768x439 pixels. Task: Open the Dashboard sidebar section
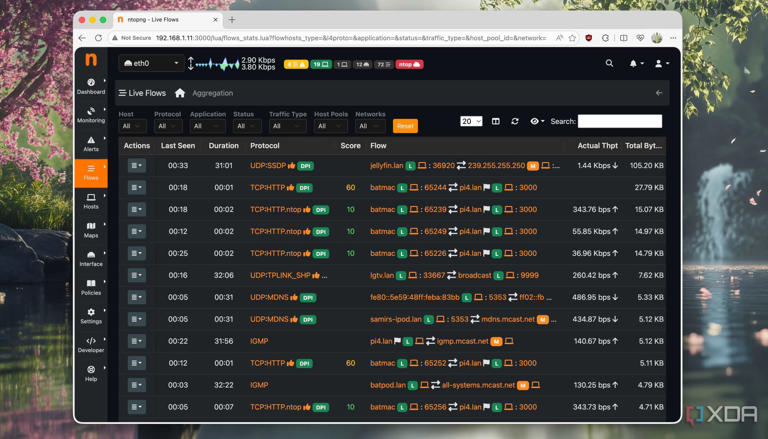pos(91,86)
